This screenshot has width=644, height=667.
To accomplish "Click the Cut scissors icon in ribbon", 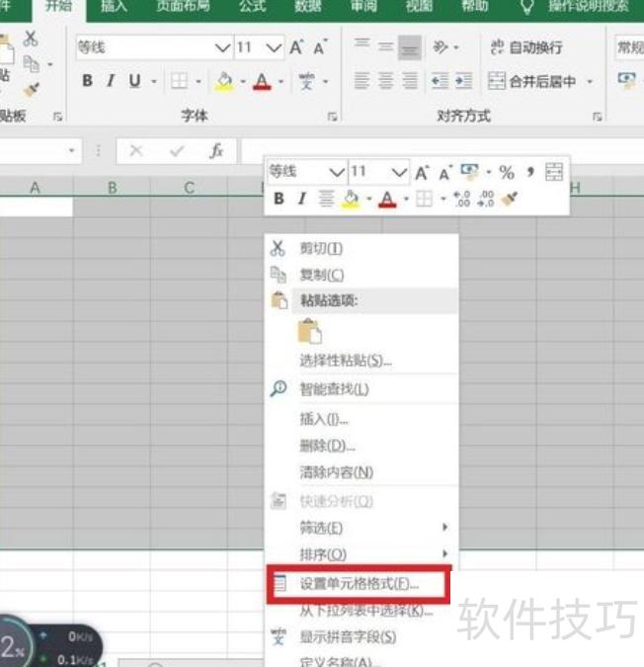I will pyautogui.click(x=31, y=39).
